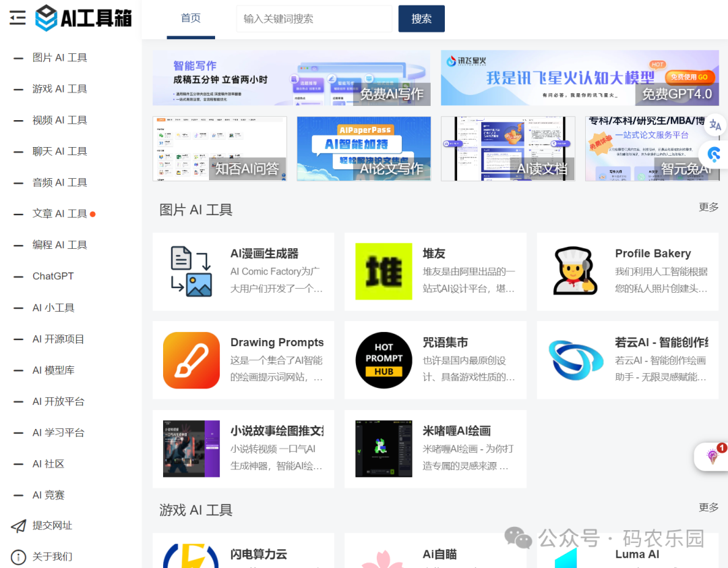Open the lightbulb notification floating button

point(712,456)
